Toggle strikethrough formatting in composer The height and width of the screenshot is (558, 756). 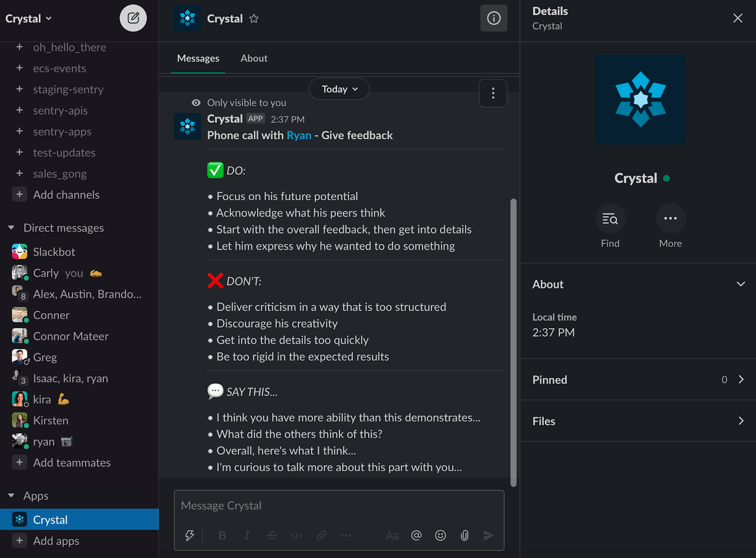pos(272,535)
